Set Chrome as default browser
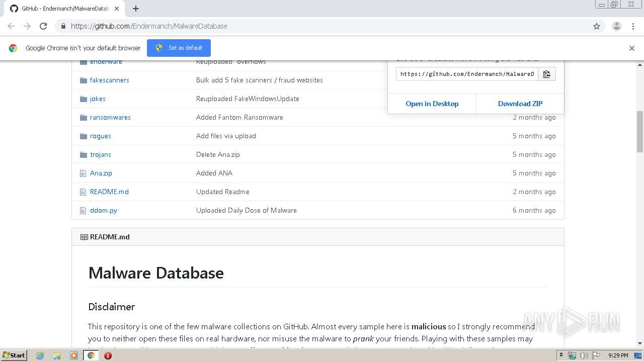Viewport: 644px width, 362px height. click(179, 48)
